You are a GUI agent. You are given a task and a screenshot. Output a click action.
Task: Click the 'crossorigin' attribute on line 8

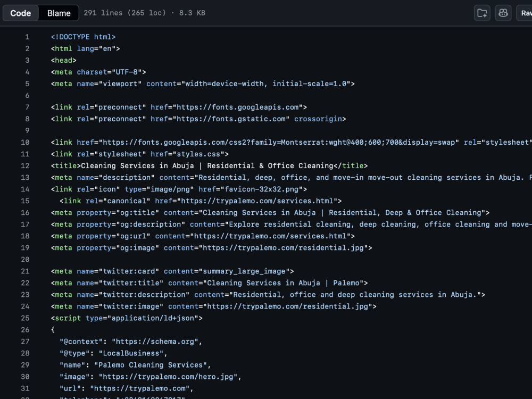coord(318,119)
